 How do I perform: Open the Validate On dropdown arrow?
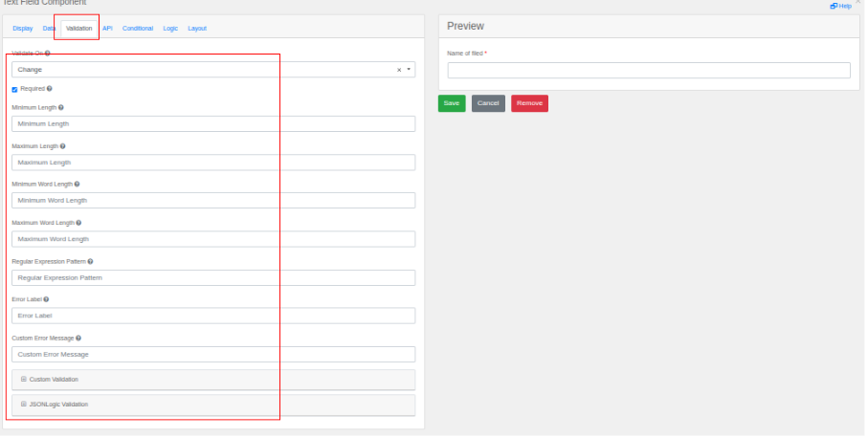409,70
